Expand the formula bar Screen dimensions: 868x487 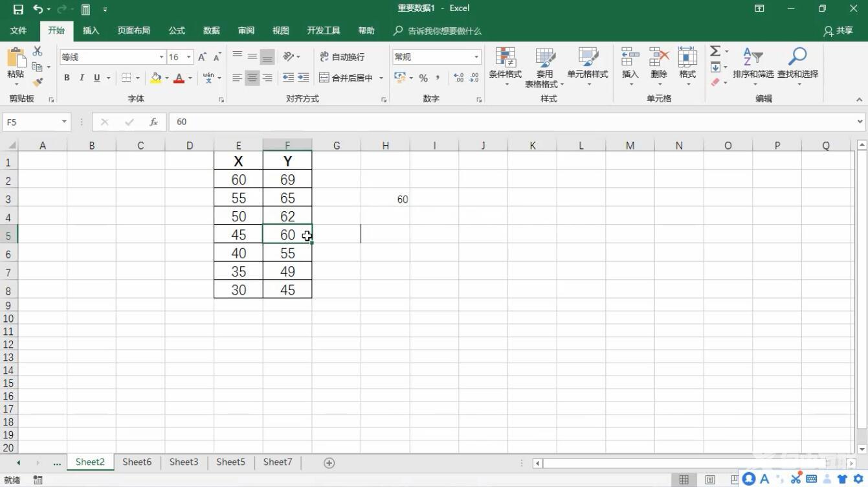(x=860, y=121)
